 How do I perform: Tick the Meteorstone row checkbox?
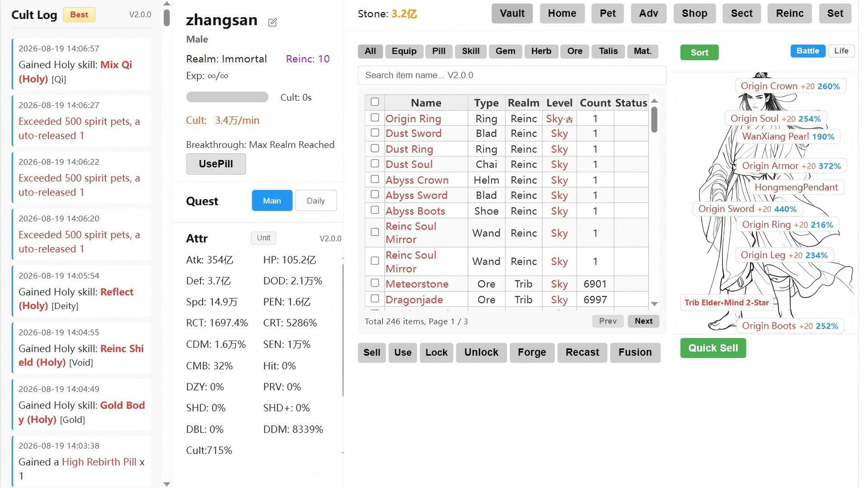coord(375,283)
